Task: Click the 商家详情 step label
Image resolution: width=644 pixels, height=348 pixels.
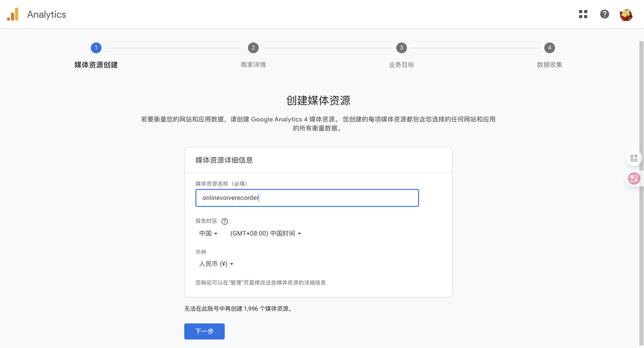Action: click(x=253, y=65)
